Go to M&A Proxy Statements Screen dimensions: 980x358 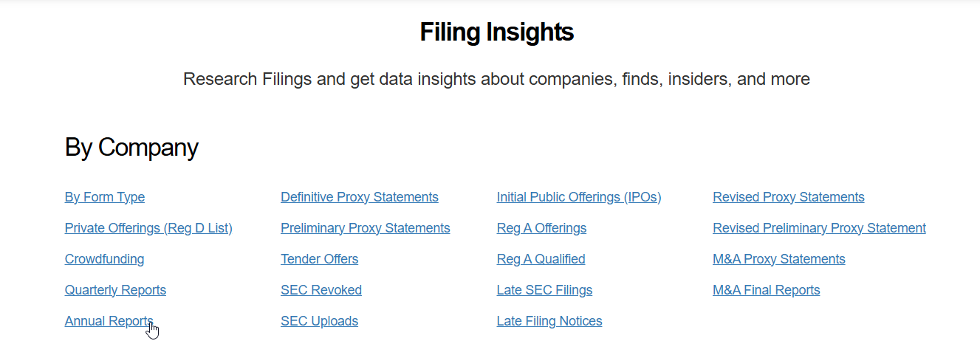click(x=778, y=259)
